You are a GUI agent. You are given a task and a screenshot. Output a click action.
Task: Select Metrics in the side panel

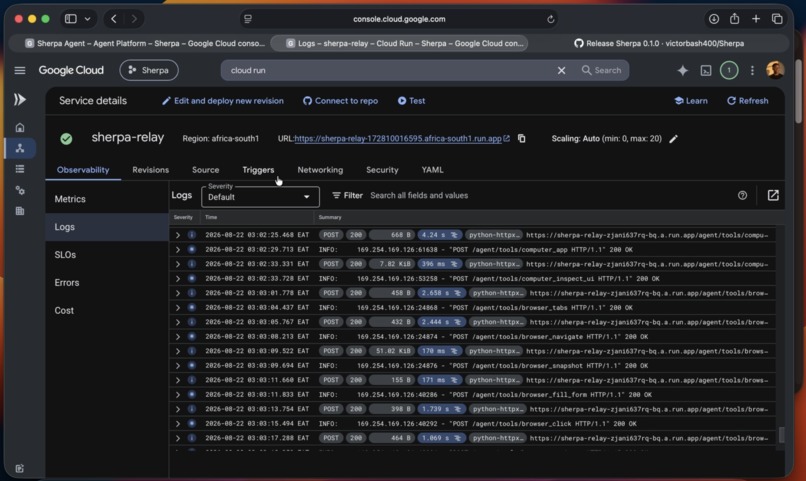click(x=107, y=199)
